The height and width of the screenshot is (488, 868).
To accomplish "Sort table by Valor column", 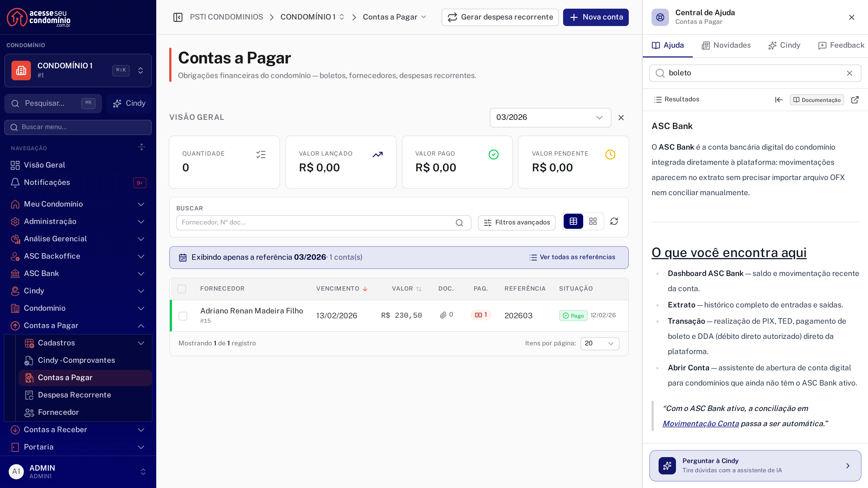I will (x=406, y=289).
